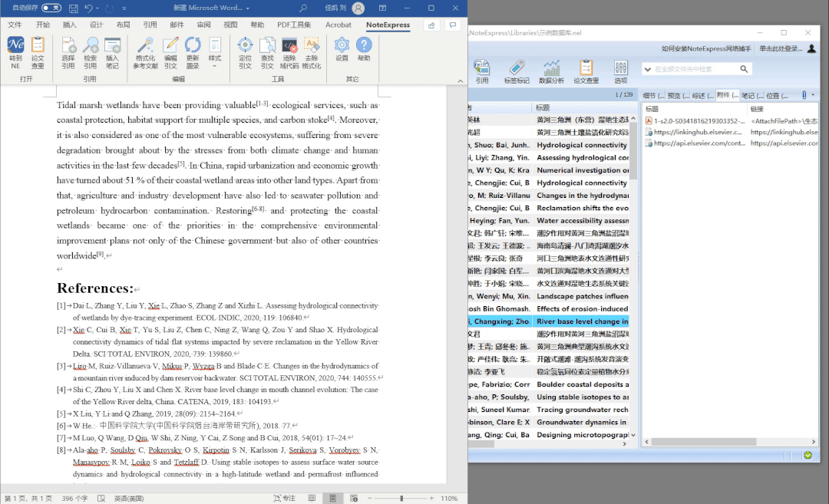This screenshot has height=504, width=829.
Task: Switch to the 引用 (References) ribbon tab
Action: tap(150, 25)
